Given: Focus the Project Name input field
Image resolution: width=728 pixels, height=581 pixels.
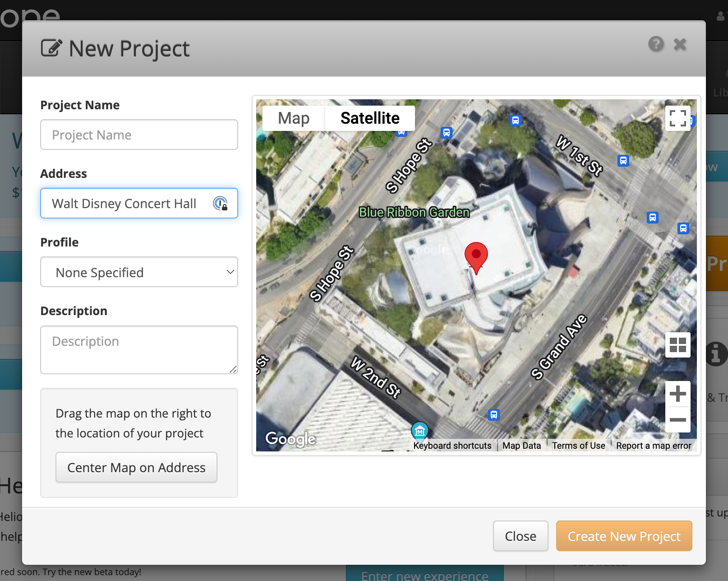Looking at the screenshot, I should [x=139, y=135].
